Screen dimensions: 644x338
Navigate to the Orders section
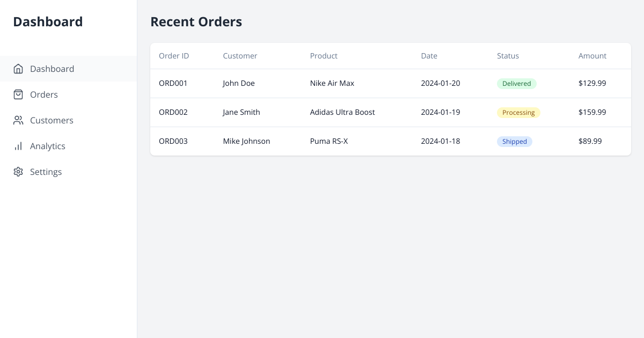tap(44, 94)
